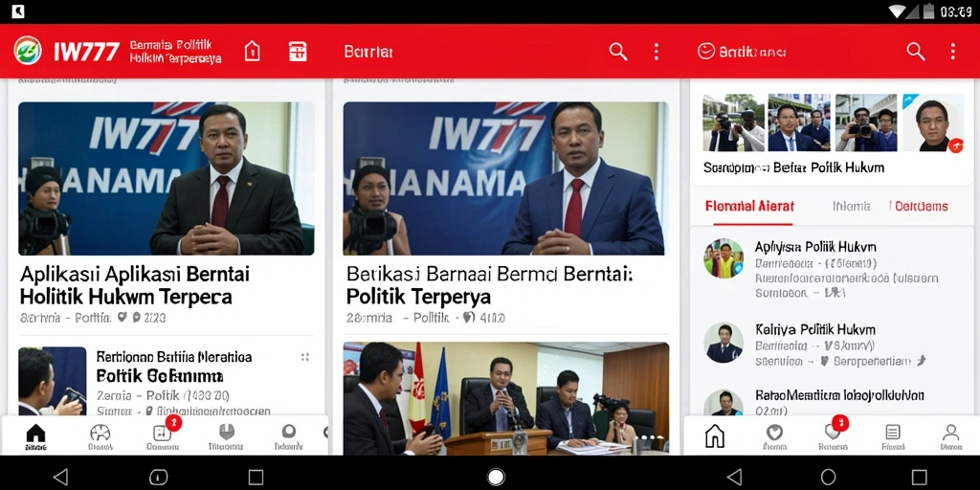
Task: Select the filled home tab in left bottom bar
Action: (x=35, y=436)
